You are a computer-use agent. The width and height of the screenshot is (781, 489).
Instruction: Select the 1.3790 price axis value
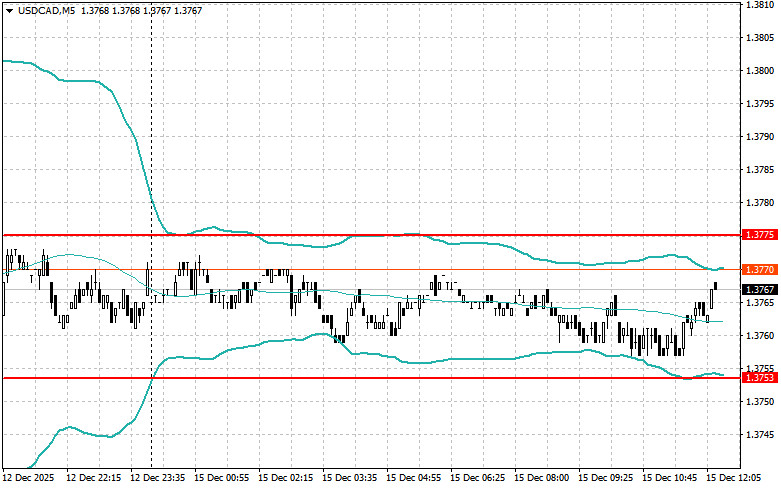pyautogui.click(x=760, y=136)
